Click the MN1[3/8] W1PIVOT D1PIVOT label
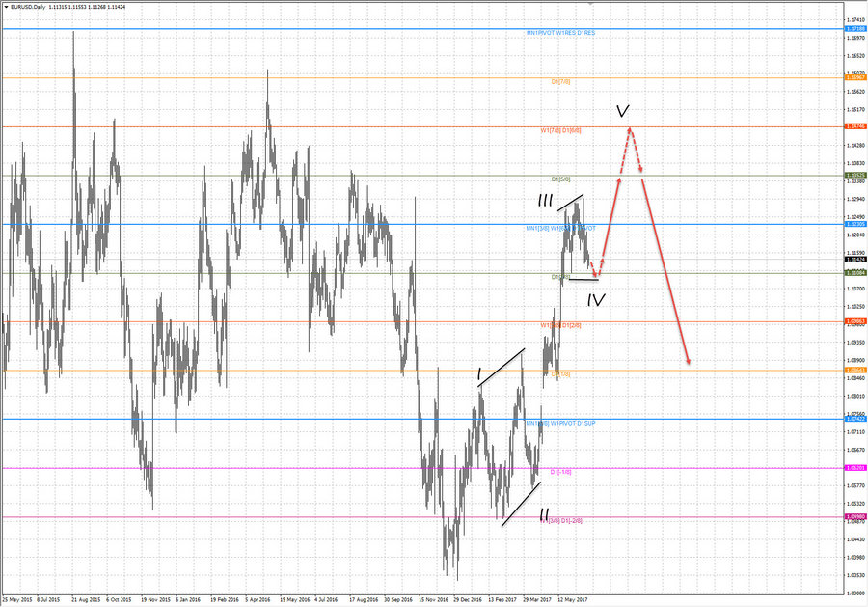This screenshot has height=607, width=868. [559, 229]
